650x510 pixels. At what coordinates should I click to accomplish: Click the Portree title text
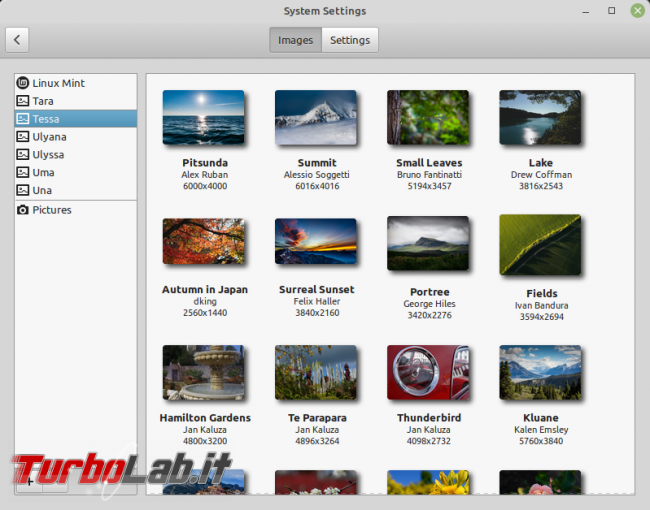pyautogui.click(x=429, y=292)
